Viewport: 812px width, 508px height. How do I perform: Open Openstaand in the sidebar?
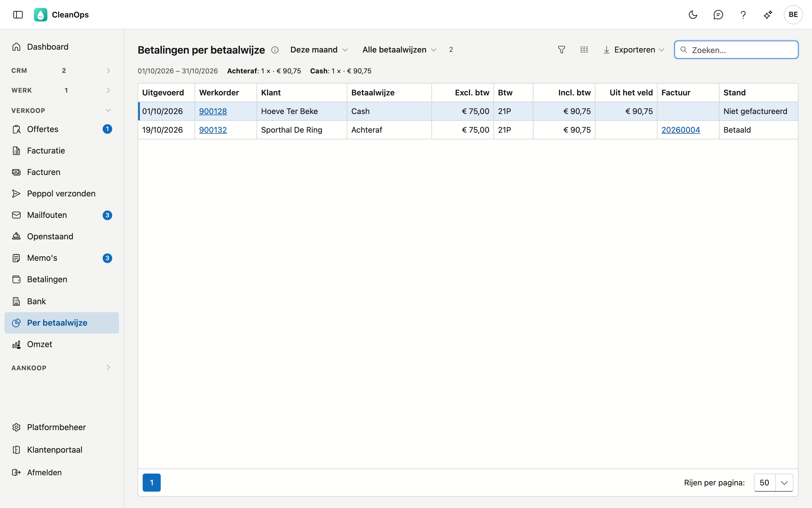tap(61, 237)
